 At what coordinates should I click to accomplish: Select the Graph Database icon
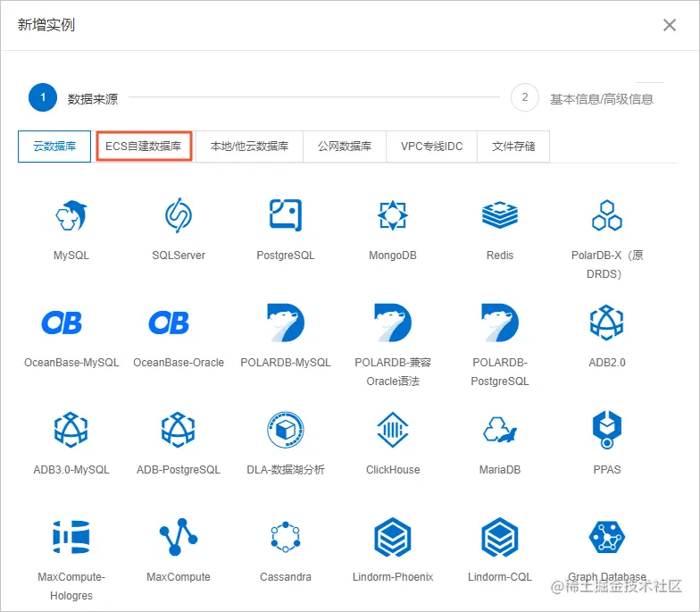[x=607, y=537]
